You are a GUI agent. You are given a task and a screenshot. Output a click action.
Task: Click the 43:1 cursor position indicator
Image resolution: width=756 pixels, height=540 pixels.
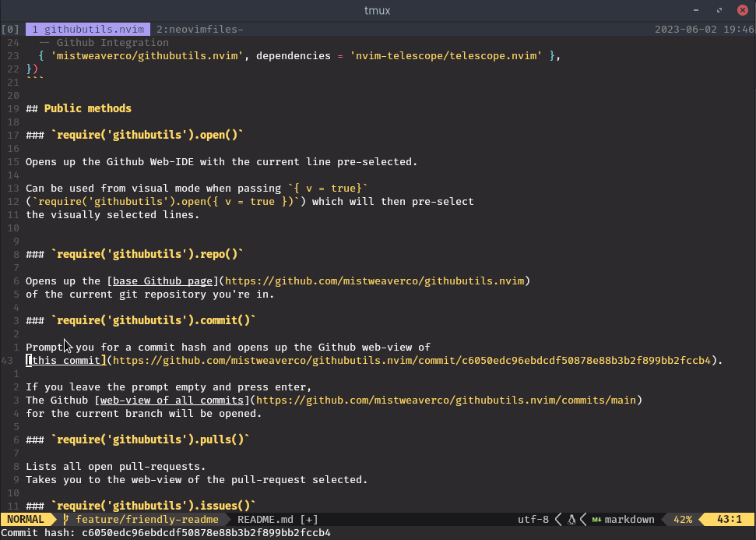[729, 519]
